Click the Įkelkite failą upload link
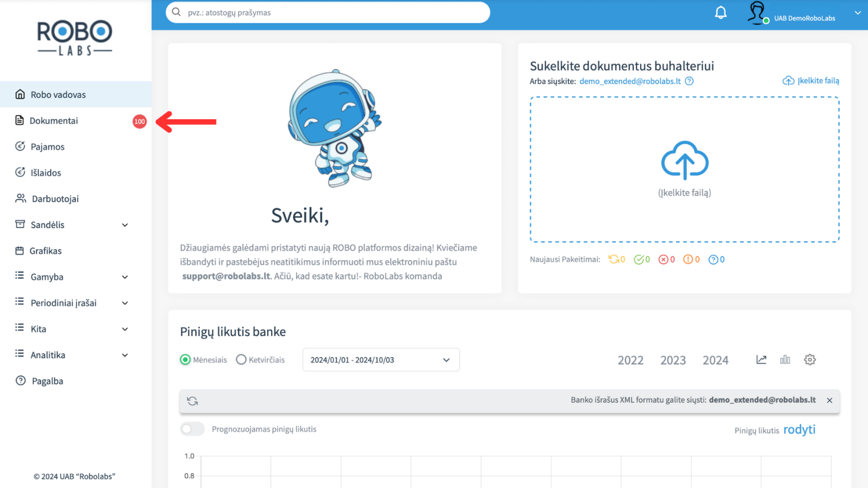Screen dimensions: 868x488 point(811,81)
